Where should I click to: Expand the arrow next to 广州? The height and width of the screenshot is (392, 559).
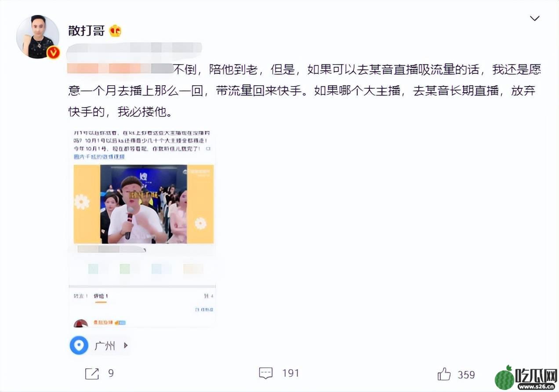click(126, 346)
